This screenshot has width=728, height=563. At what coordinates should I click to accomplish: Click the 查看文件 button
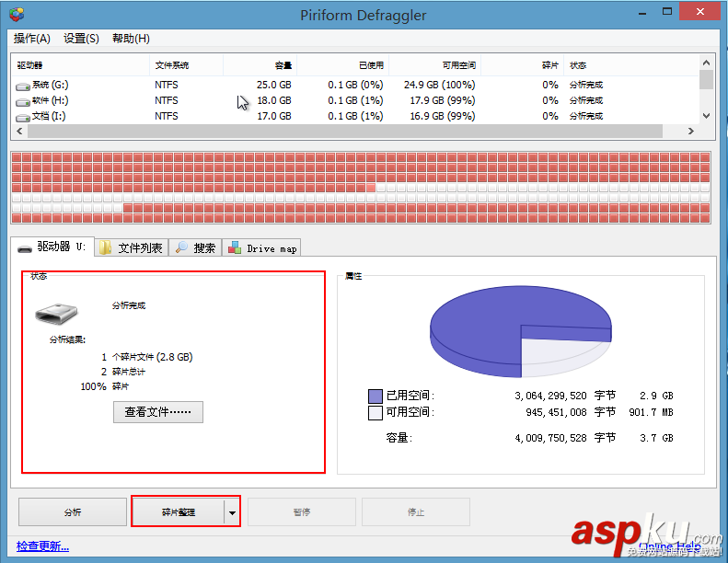point(158,412)
